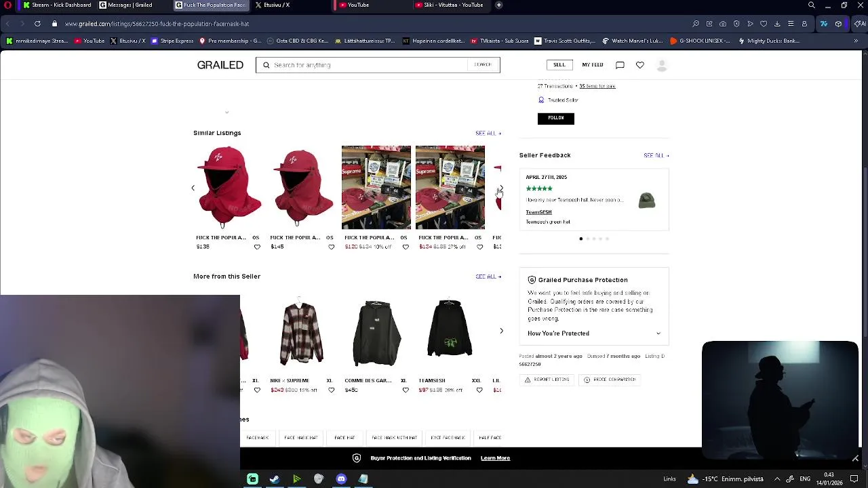This screenshot has height=488, width=868.
Task: Click the SELL button
Action: coord(559,65)
